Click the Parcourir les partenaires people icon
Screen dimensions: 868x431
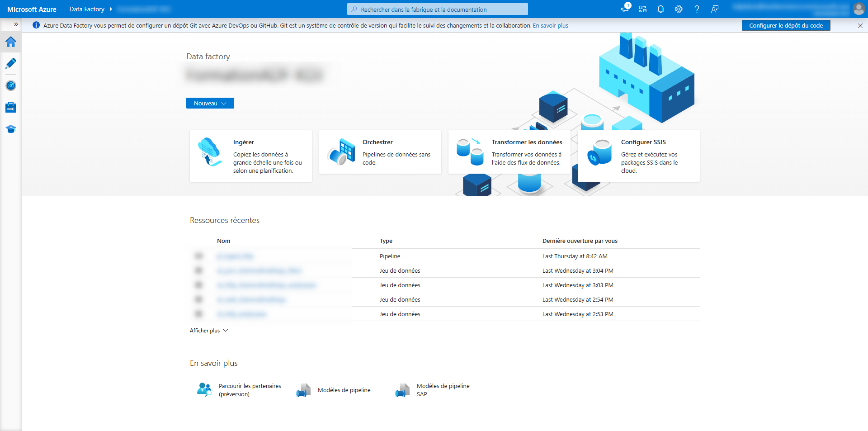(x=204, y=390)
